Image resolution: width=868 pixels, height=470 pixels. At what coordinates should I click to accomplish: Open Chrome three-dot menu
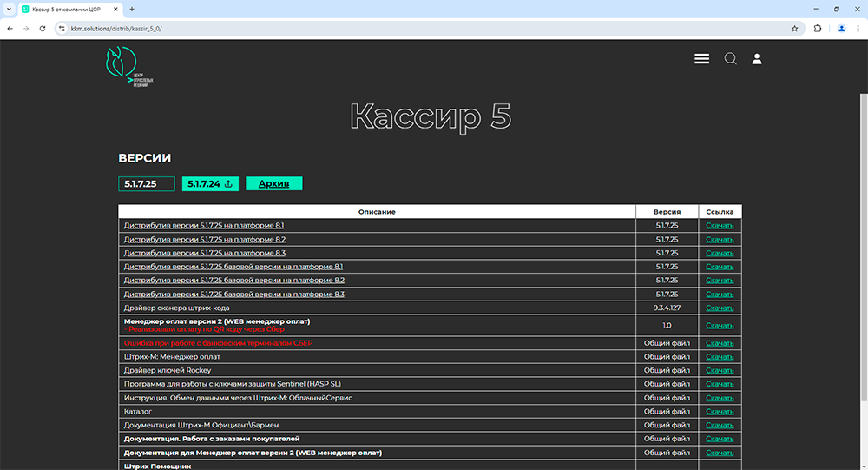click(x=858, y=28)
